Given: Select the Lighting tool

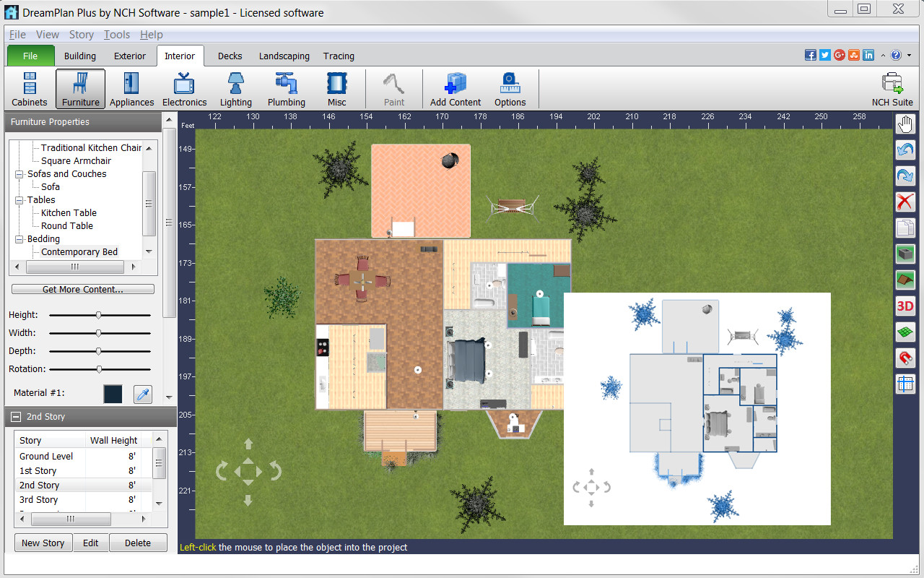Looking at the screenshot, I should [x=235, y=88].
